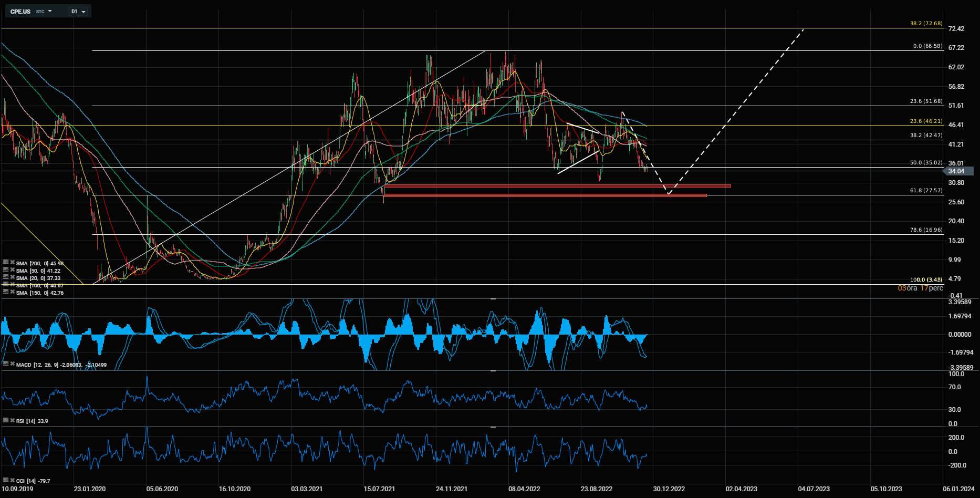The image size is (980, 498).
Task: Remove the CCI indicator with its X
Action: (12, 480)
